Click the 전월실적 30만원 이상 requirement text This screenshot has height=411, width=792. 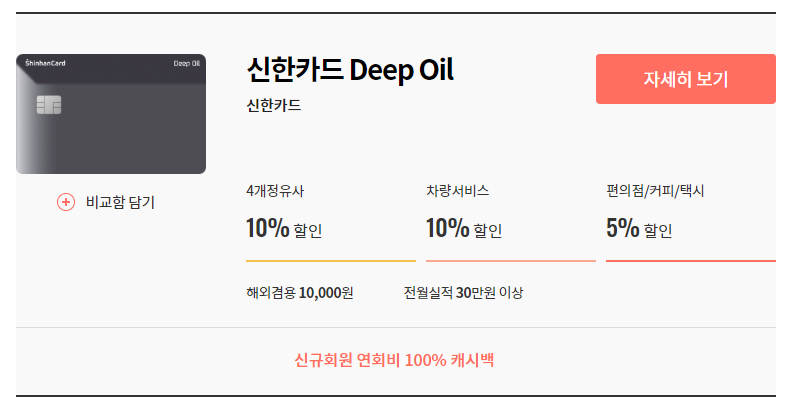click(463, 293)
